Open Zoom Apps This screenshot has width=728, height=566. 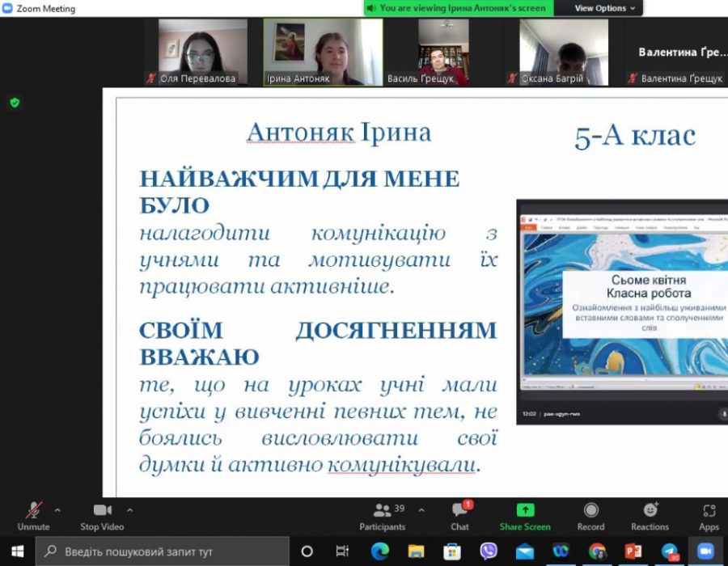click(709, 514)
